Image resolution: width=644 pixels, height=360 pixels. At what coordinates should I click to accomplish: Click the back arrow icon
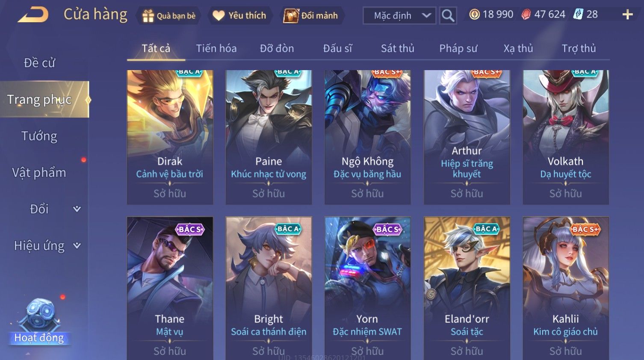[33, 15]
